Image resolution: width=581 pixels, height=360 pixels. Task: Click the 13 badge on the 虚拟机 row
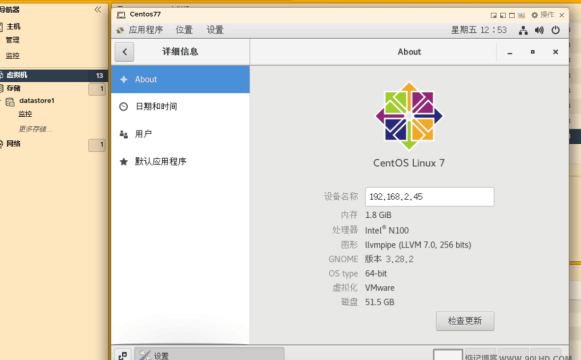pos(99,75)
